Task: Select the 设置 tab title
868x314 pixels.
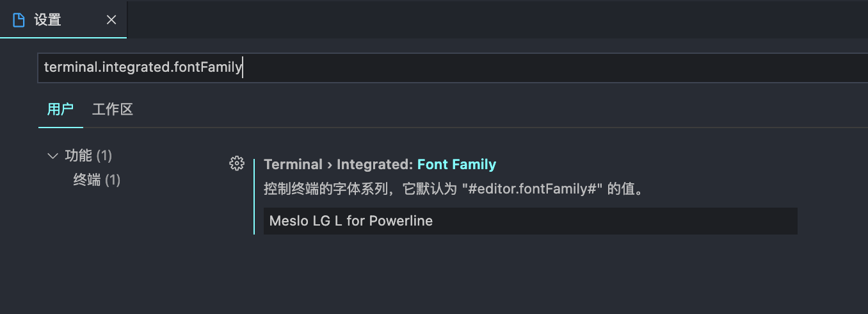Action: point(48,20)
